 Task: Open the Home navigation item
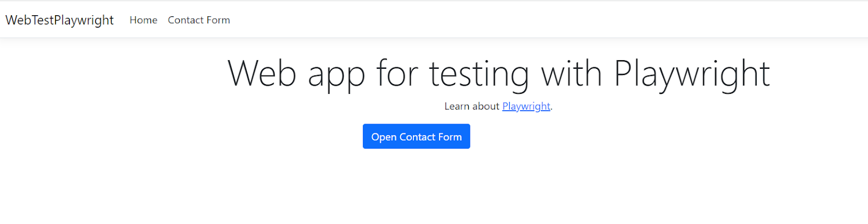tap(143, 20)
